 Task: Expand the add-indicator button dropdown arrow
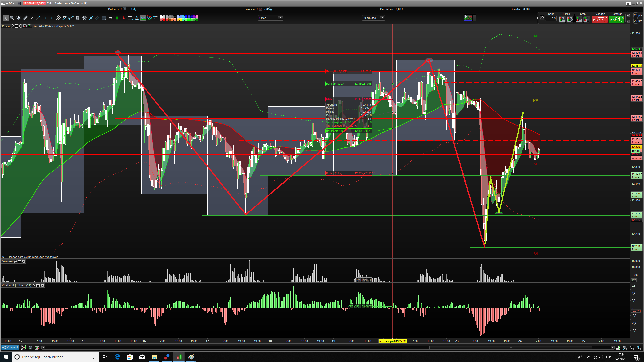tap(474, 18)
